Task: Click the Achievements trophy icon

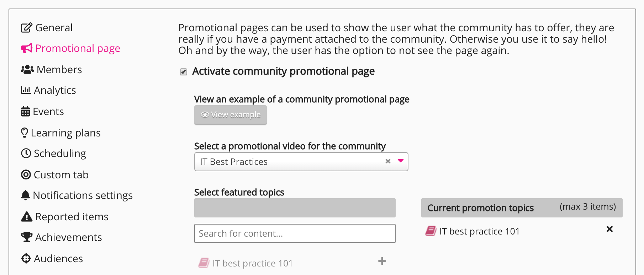Action: point(27,237)
